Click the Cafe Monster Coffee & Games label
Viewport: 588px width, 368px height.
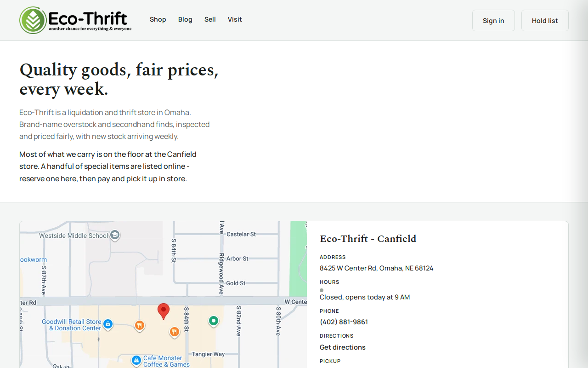click(166, 361)
